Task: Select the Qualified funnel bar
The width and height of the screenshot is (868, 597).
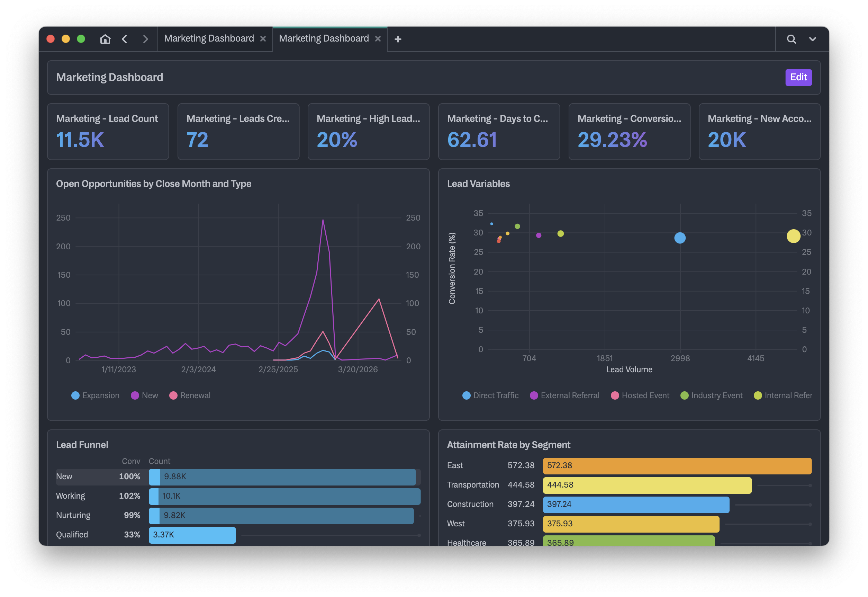Action: pos(192,535)
